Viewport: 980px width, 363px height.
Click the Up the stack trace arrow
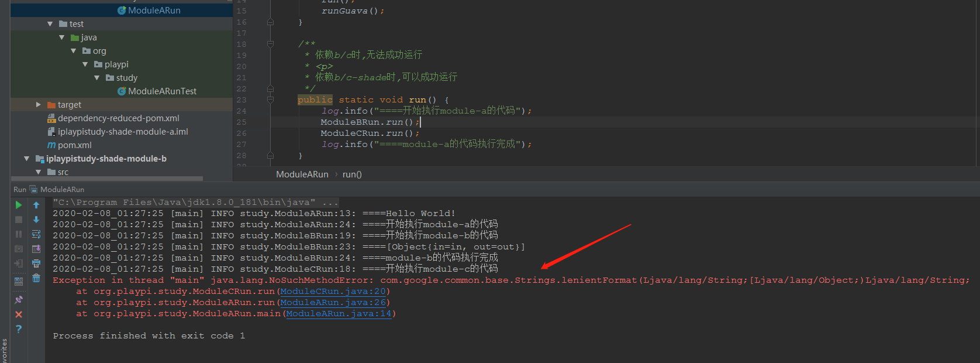pyautogui.click(x=36, y=205)
